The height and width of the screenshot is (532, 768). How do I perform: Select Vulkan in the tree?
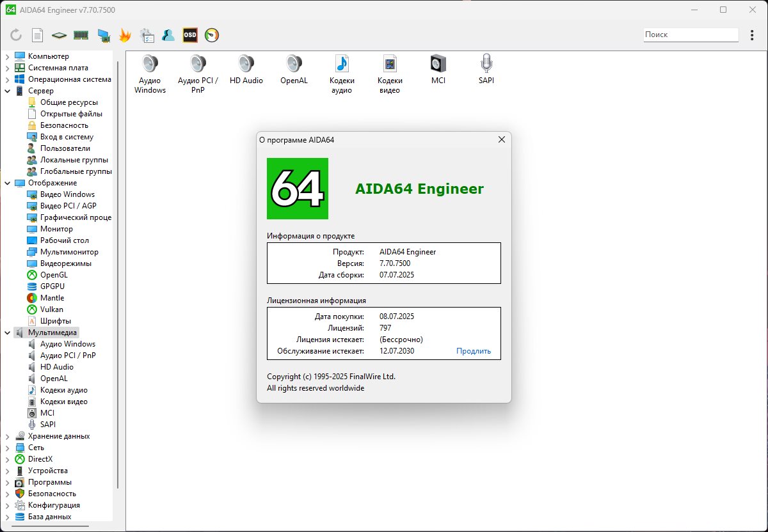pyautogui.click(x=51, y=309)
